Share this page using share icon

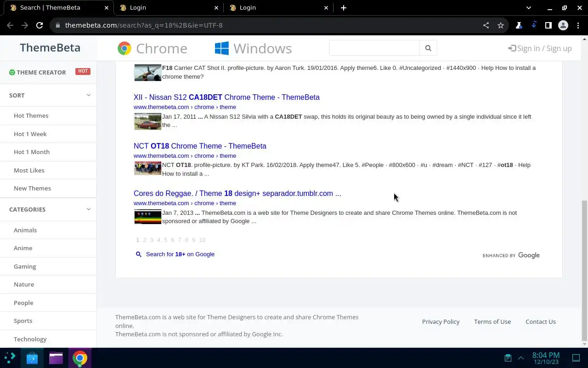[x=486, y=25]
